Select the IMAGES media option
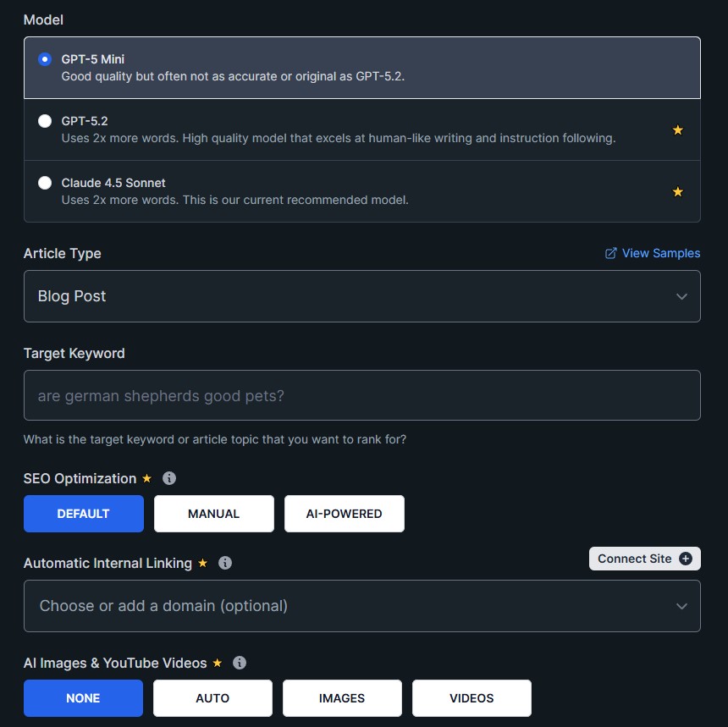728x727 pixels. (342, 698)
